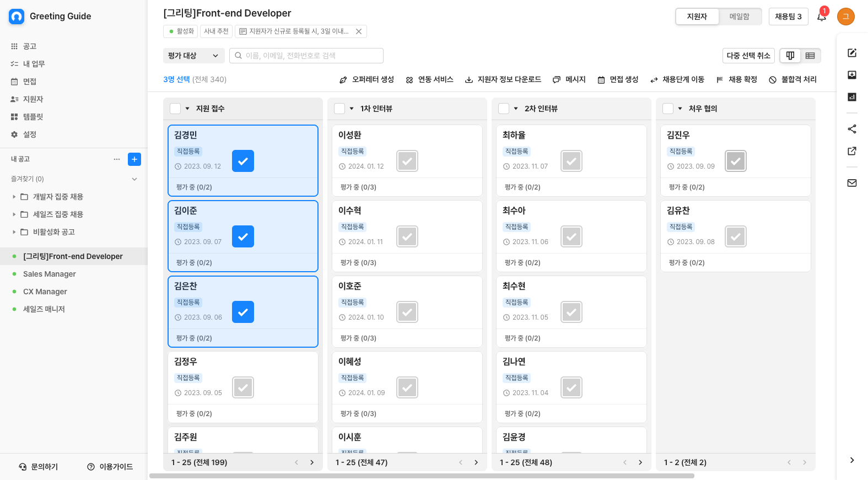Click 연동 서비스 toolbar action
868x480 pixels.
click(429, 79)
